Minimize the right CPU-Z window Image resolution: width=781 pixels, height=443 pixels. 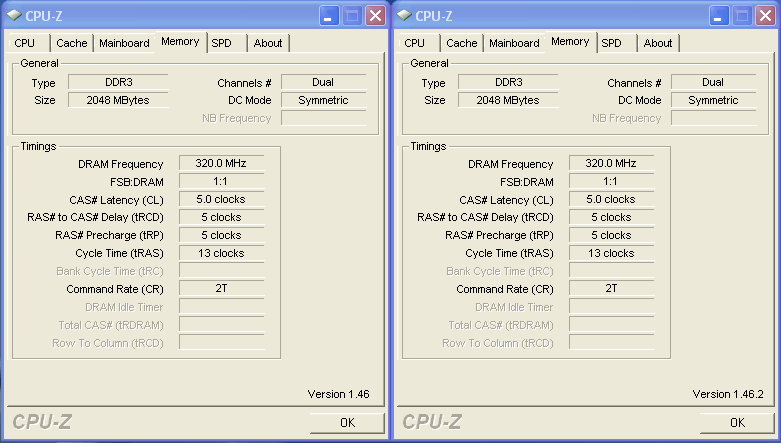[x=718, y=16]
